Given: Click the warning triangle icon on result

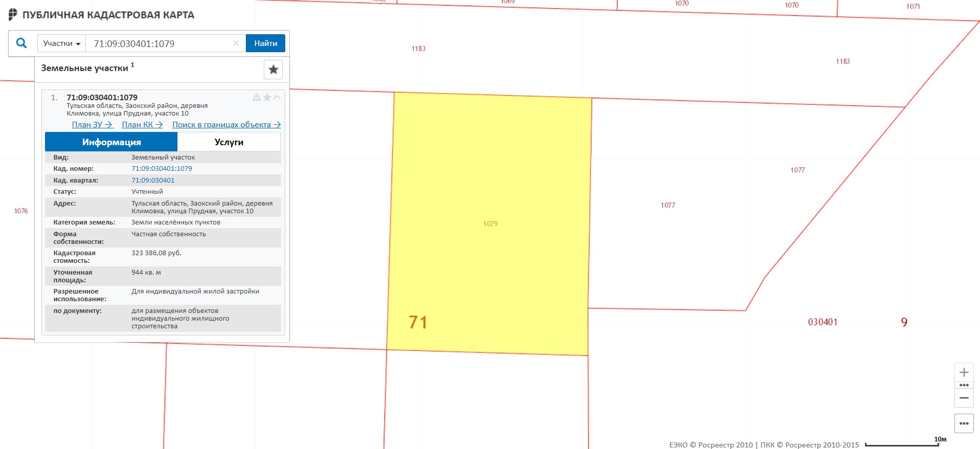Looking at the screenshot, I should 257,97.
